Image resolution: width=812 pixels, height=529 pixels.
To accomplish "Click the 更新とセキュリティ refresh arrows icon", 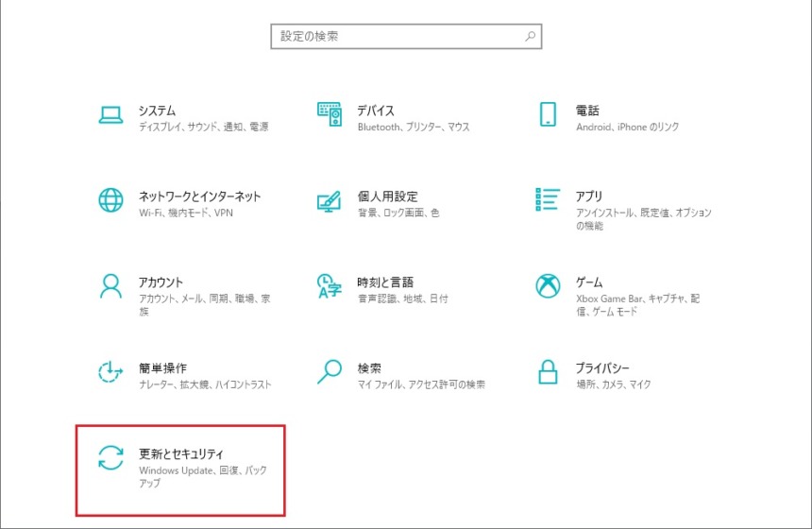I will pos(110,458).
